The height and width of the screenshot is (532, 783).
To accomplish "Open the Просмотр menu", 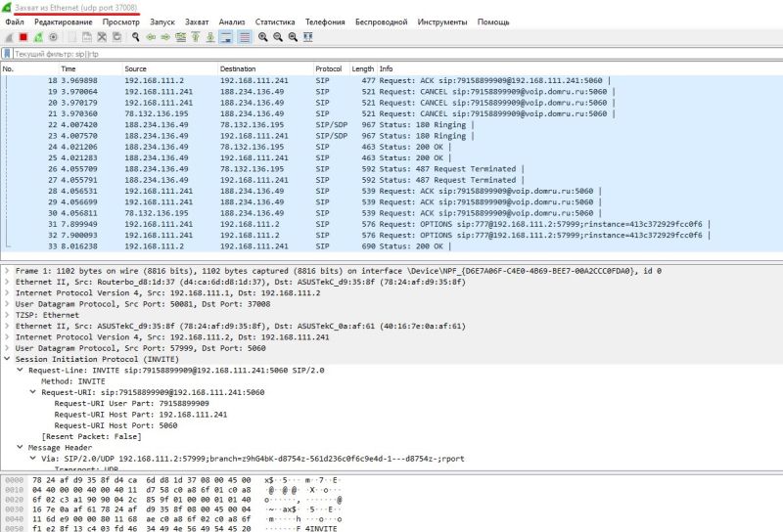I will coord(121,22).
